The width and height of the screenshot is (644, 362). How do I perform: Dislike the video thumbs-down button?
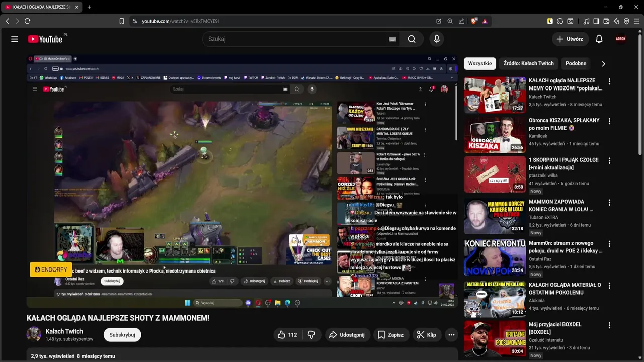[x=311, y=335]
